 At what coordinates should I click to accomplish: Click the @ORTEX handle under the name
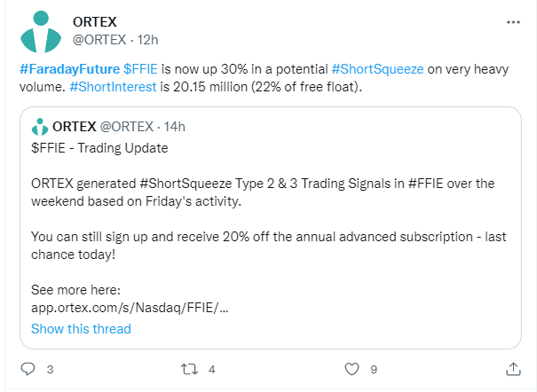(99, 40)
